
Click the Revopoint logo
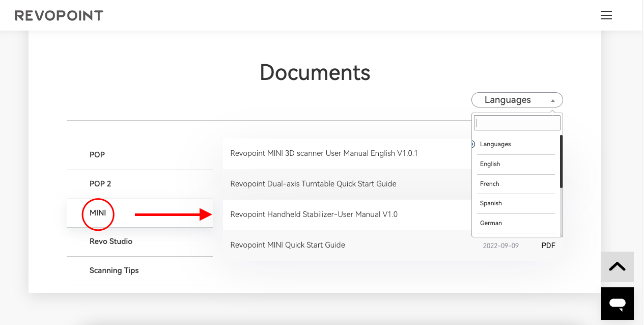tap(59, 15)
